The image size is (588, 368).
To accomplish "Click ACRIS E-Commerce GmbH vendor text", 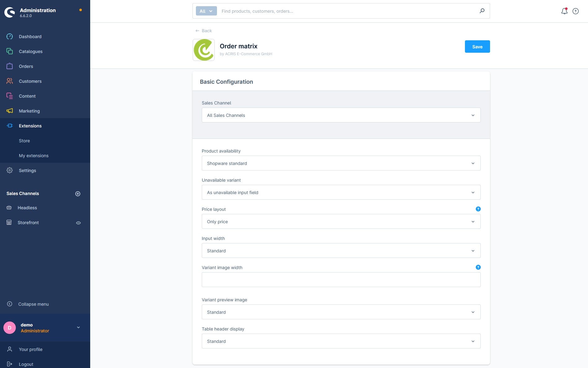I will (x=249, y=54).
